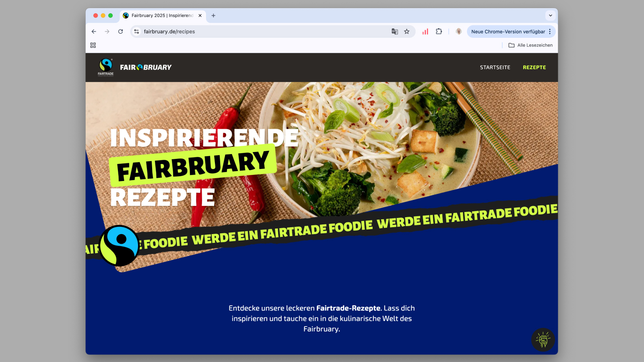Viewport: 644px width, 362px height.
Task: Reload the page with the refresh icon
Action: (120, 31)
